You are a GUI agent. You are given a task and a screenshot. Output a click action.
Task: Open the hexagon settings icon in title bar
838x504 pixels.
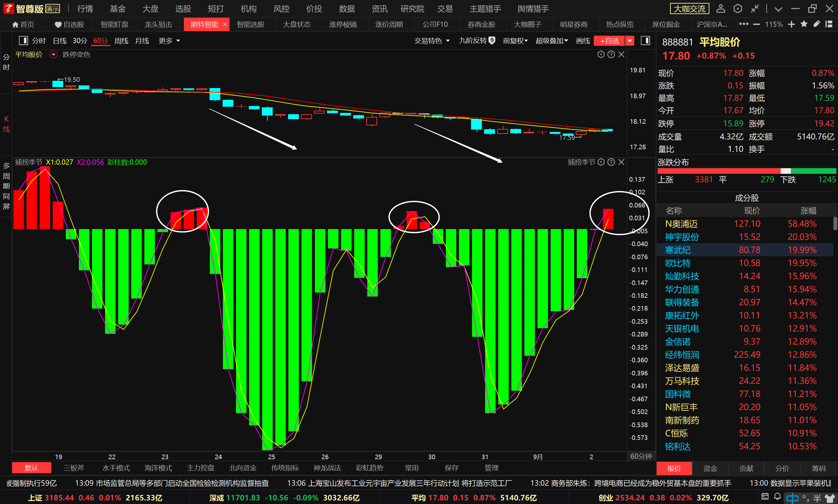[738, 9]
